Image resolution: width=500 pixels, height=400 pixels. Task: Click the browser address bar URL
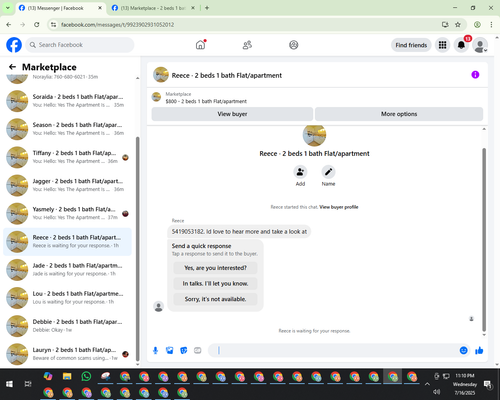[117, 25]
